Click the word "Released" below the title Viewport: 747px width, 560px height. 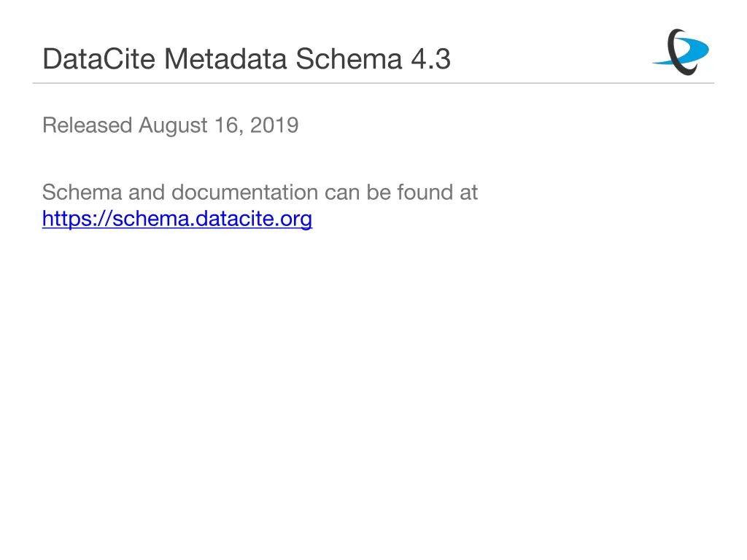[87, 125]
